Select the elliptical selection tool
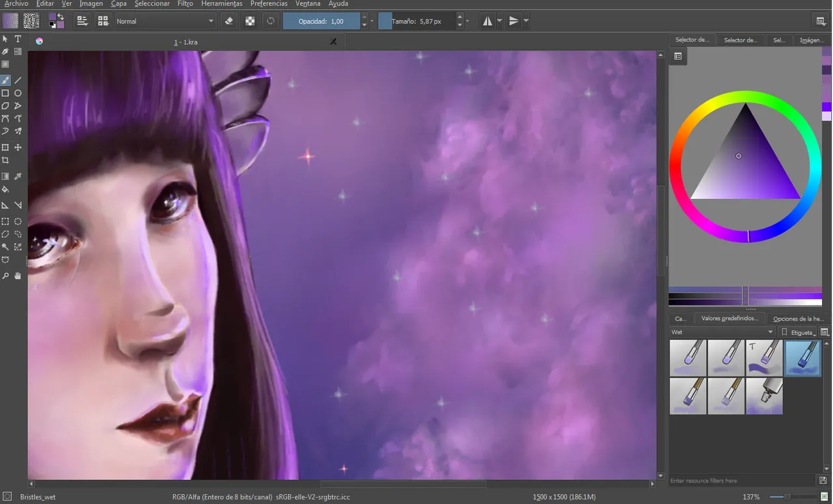Viewport: 833px width, 504px height. tap(18, 222)
